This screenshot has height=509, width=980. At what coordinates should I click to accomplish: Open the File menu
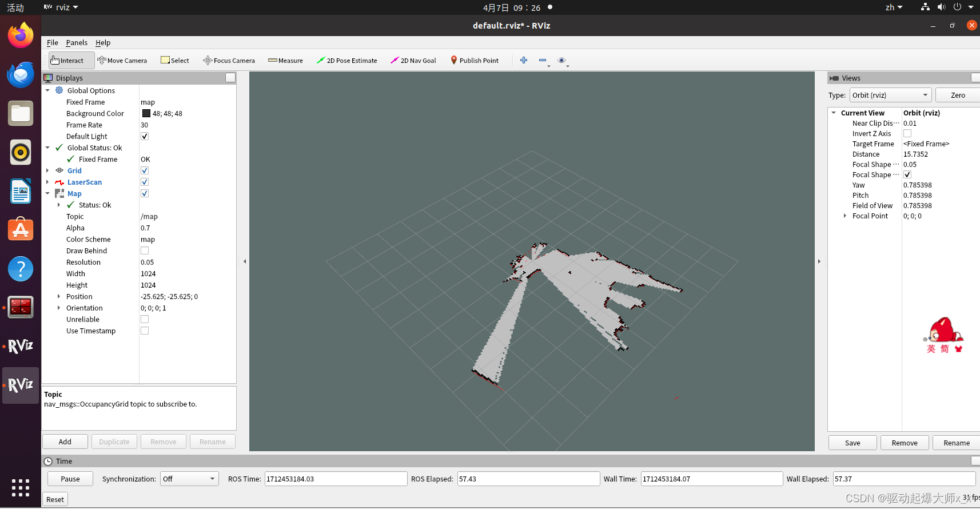click(x=53, y=42)
